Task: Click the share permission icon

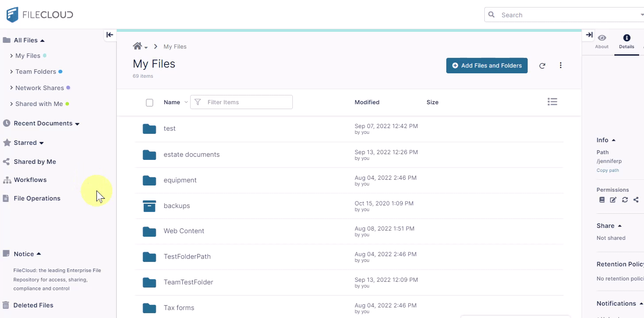Action: [x=636, y=200]
